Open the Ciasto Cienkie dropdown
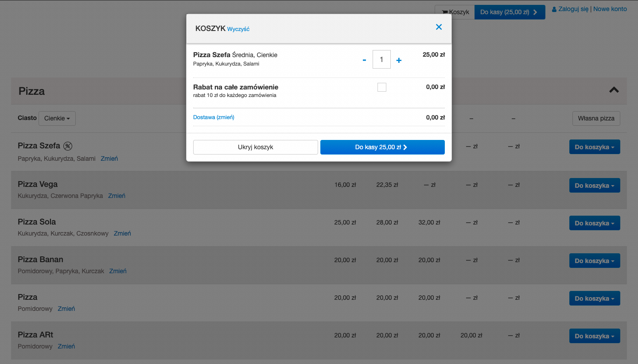The height and width of the screenshot is (364, 638). click(x=57, y=119)
